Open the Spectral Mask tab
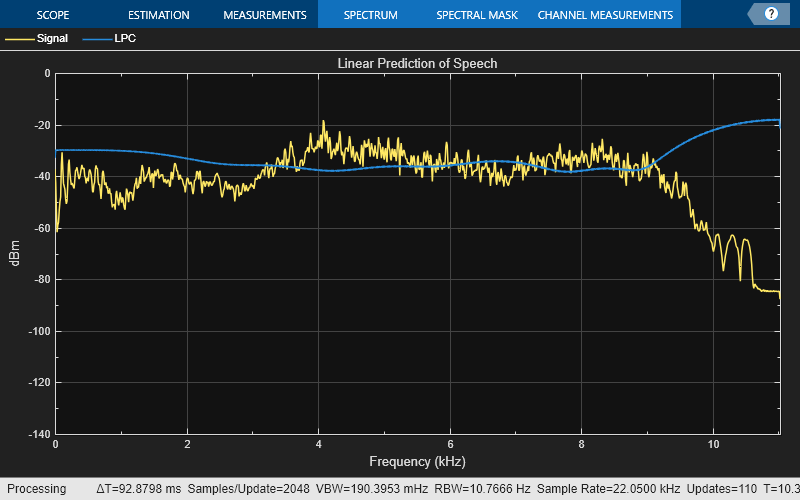800x500 pixels. coord(477,15)
